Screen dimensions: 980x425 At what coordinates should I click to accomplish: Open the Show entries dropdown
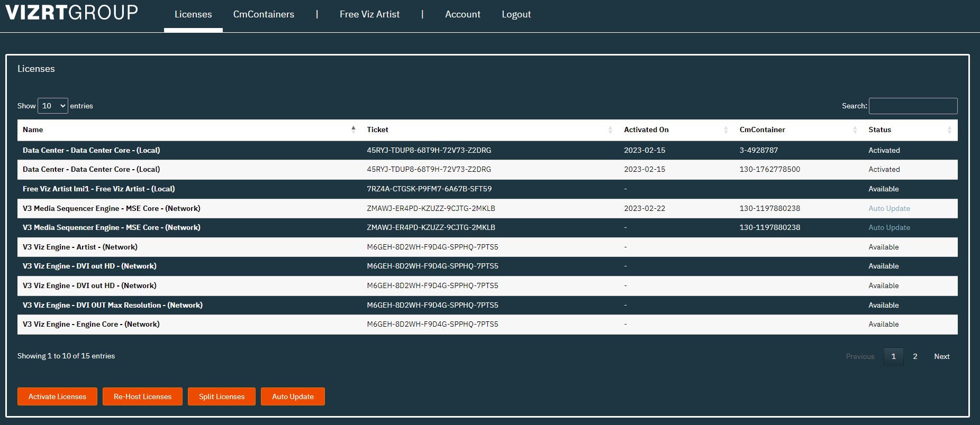(53, 106)
